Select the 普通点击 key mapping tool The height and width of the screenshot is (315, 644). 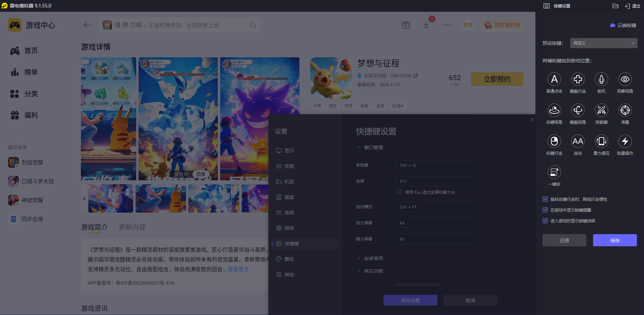554,79
